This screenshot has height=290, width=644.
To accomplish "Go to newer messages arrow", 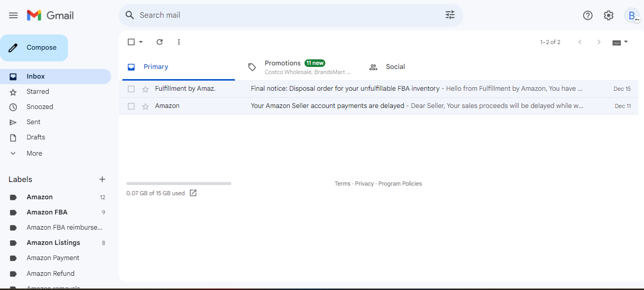I will pos(580,42).
